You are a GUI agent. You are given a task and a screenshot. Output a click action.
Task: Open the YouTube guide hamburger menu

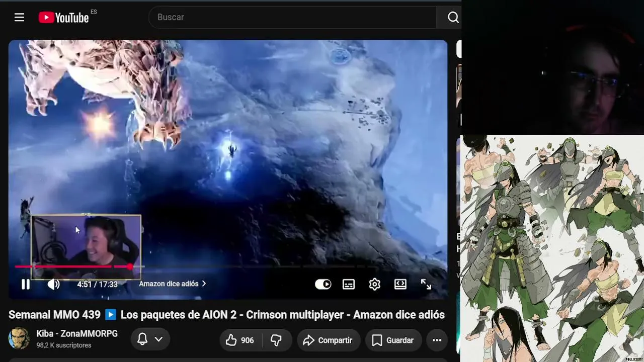click(20, 18)
